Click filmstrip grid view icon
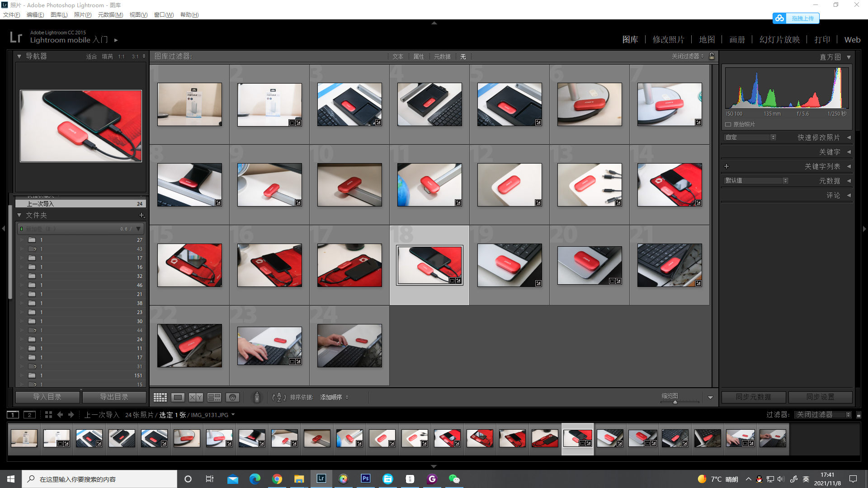The image size is (868, 488). (48, 415)
